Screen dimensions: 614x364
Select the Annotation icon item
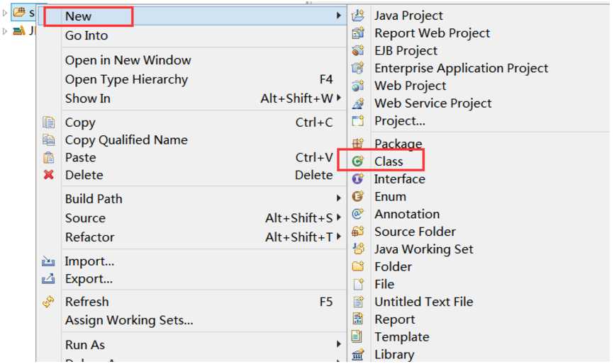(x=357, y=214)
